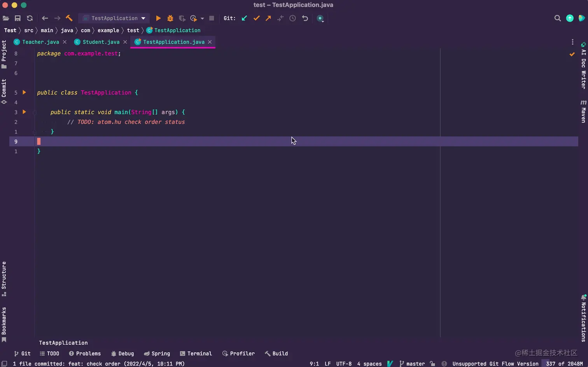588x367 pixels.
Task: Run with Coverage shield icon
Action: coord(182,18)
